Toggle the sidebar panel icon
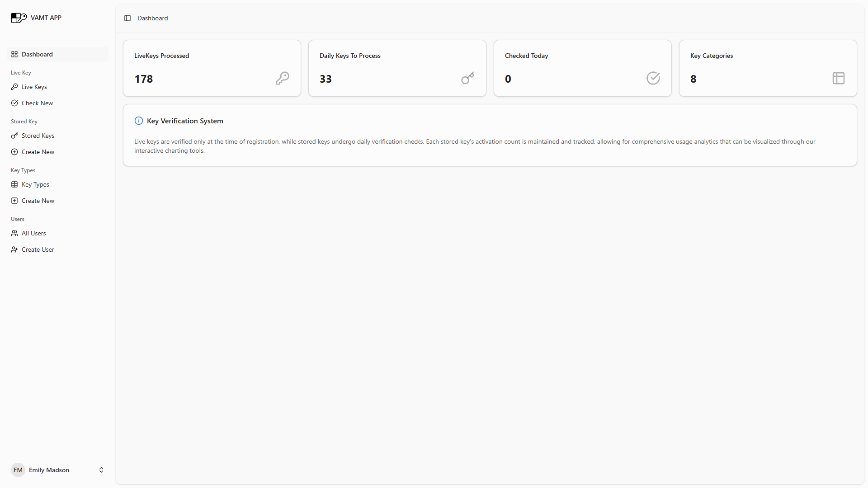This screenshot has height=488, width=868. pos(127,18)
